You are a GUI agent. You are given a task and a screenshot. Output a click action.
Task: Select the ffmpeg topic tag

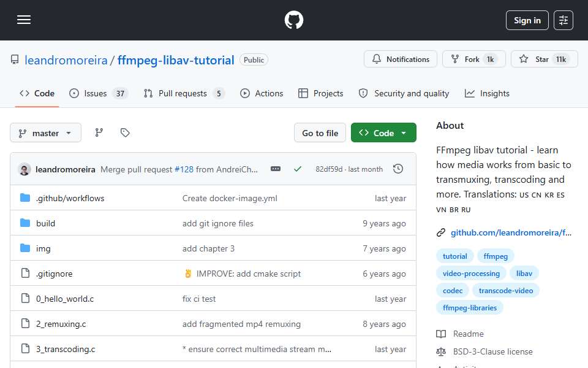click(x=496, y=256)
